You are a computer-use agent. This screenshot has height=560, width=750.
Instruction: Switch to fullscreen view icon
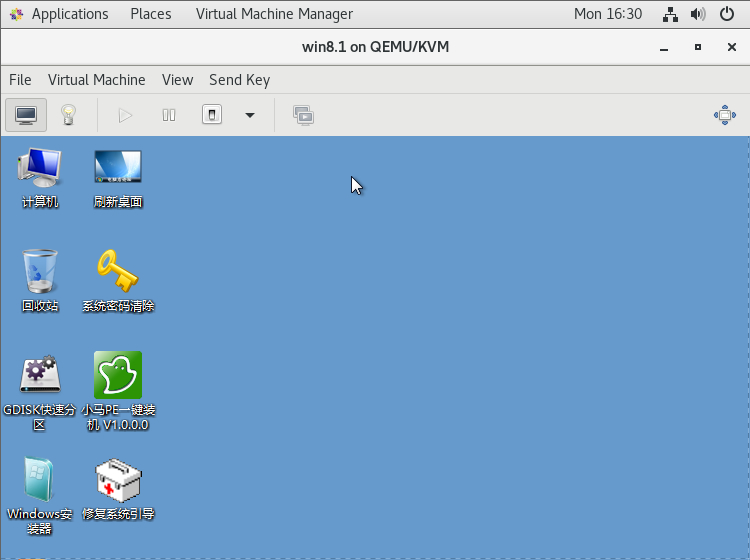pos(725,115)
